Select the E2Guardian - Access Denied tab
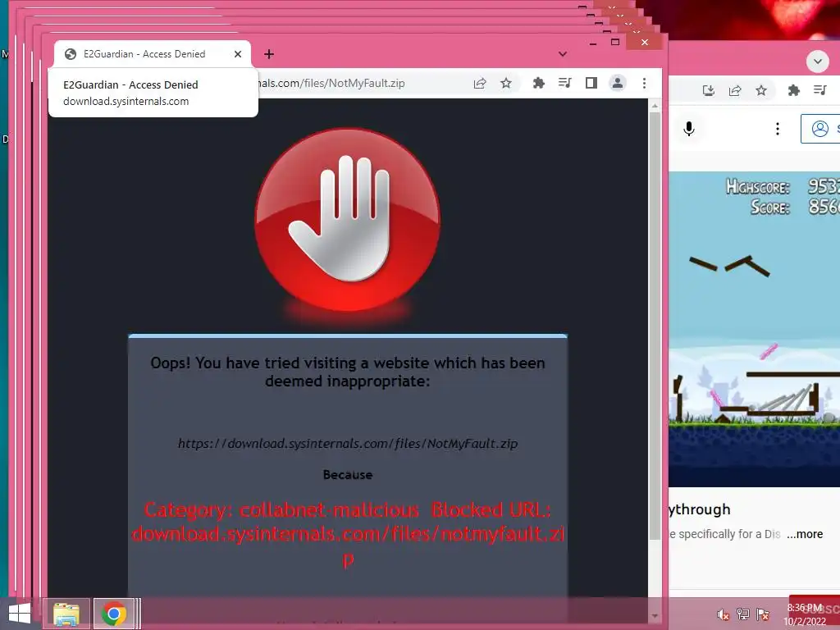The width and height of the screenshot is (840, 630). tap(152, 54)
